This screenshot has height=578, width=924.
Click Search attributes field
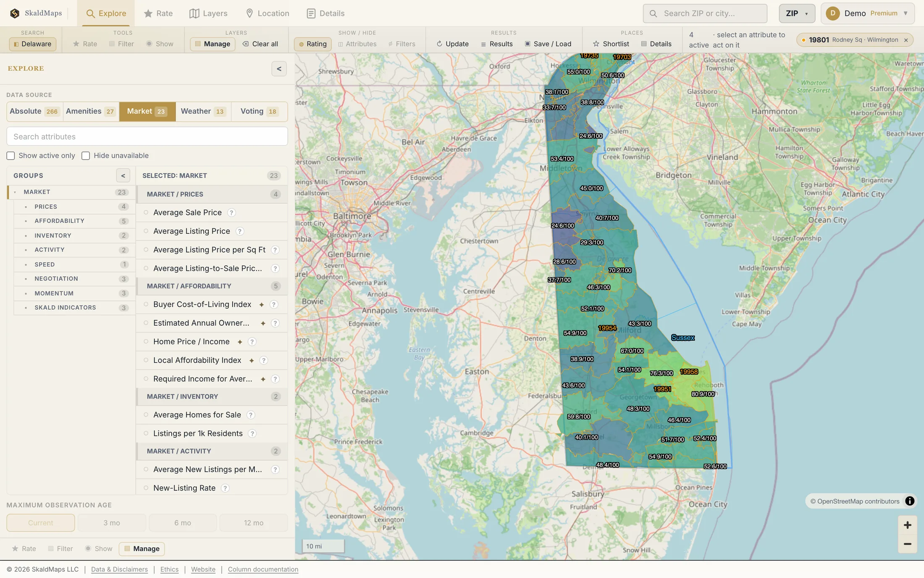click(x=147, y=137)
